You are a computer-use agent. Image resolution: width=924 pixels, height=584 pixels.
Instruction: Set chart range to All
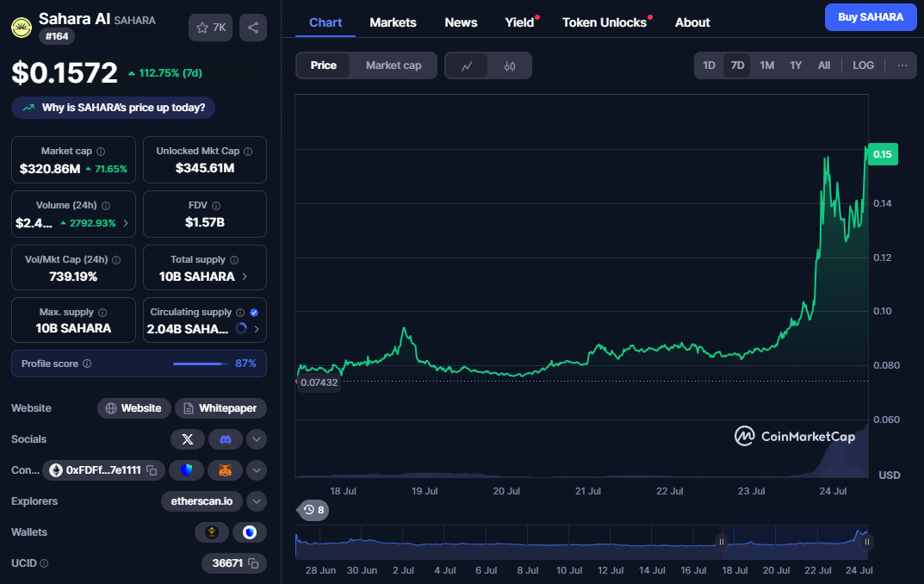coord(824,65)
